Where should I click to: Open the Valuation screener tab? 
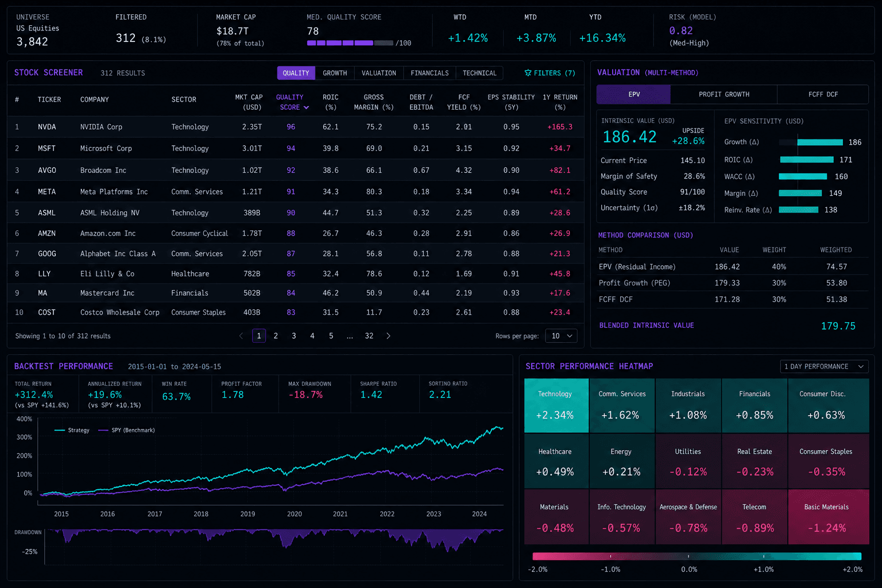coord(379,73)
